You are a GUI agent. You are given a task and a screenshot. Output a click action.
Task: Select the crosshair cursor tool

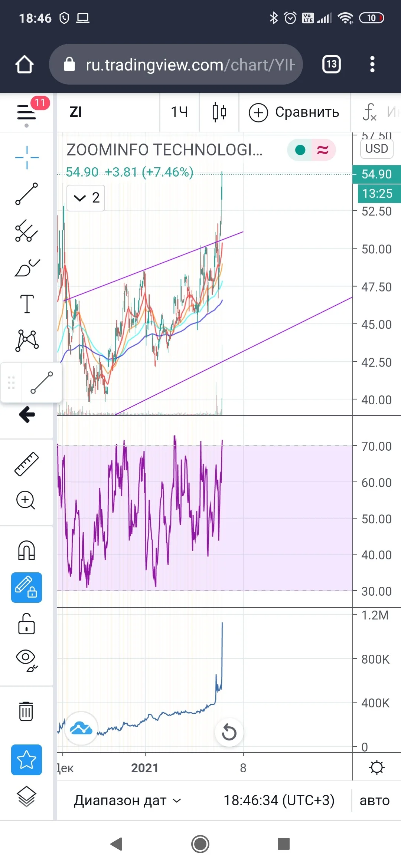27,157
